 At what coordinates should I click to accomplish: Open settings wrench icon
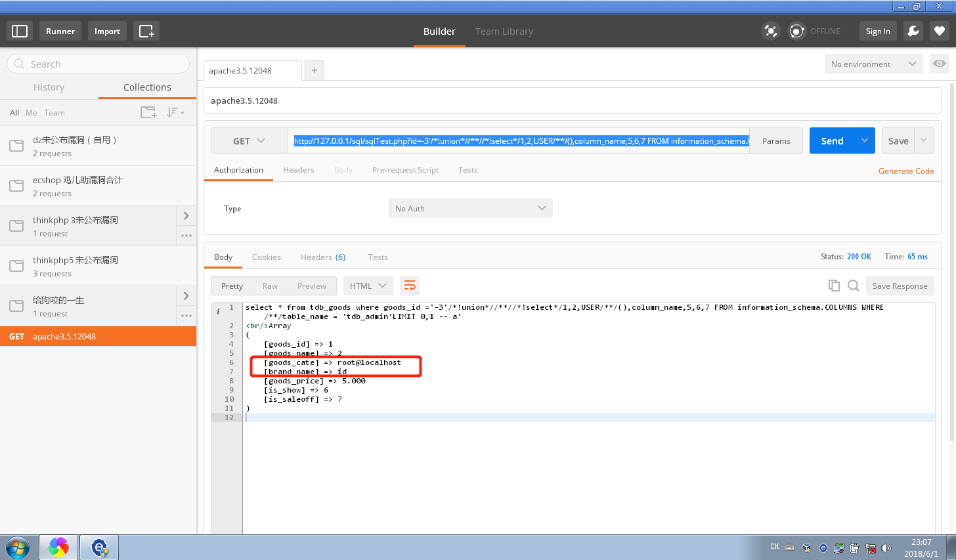pyautogui.click(x=913, y=31)
